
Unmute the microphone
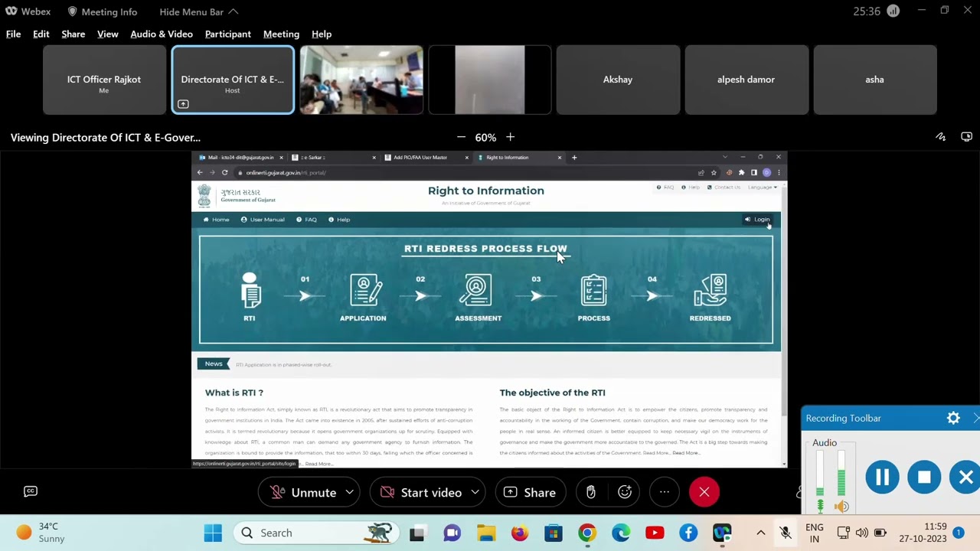point(304,492)
